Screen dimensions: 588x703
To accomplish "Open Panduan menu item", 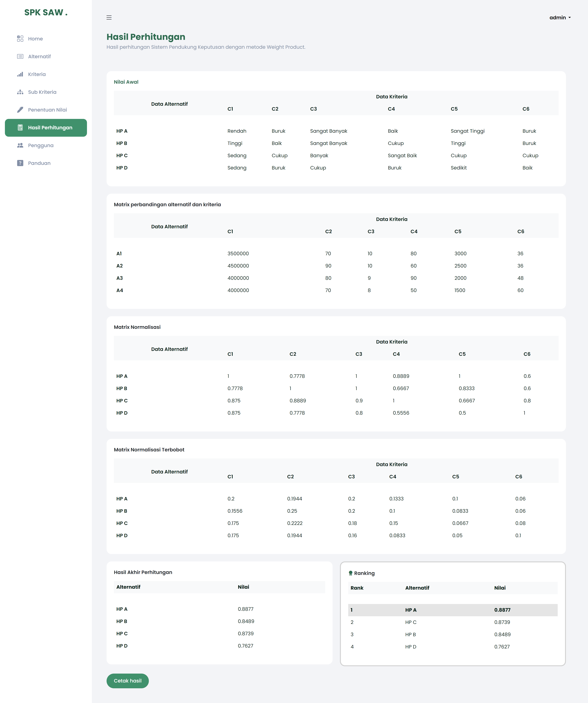I will (x=46, y=163).
